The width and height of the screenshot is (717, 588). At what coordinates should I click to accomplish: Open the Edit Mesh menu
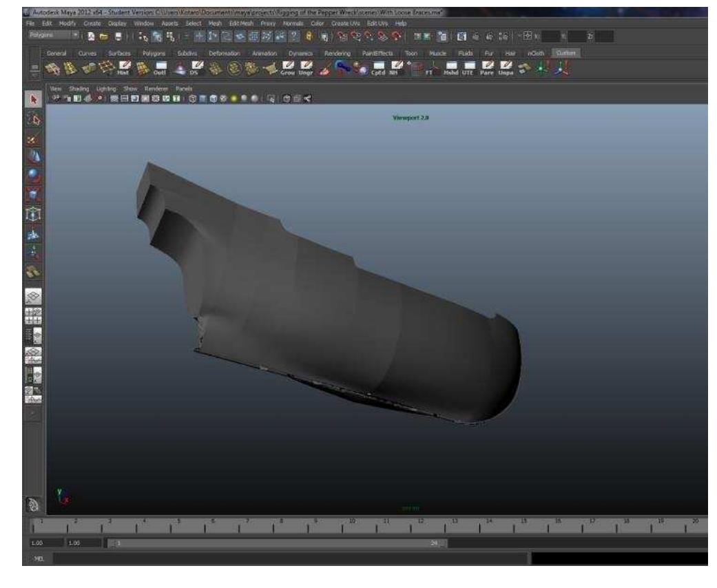pos(241,23)
